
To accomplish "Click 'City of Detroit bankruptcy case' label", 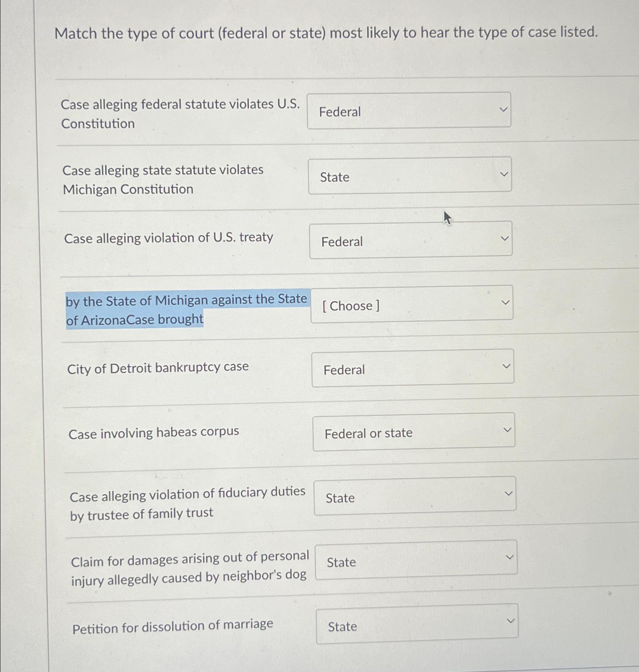I will (158, 367).
